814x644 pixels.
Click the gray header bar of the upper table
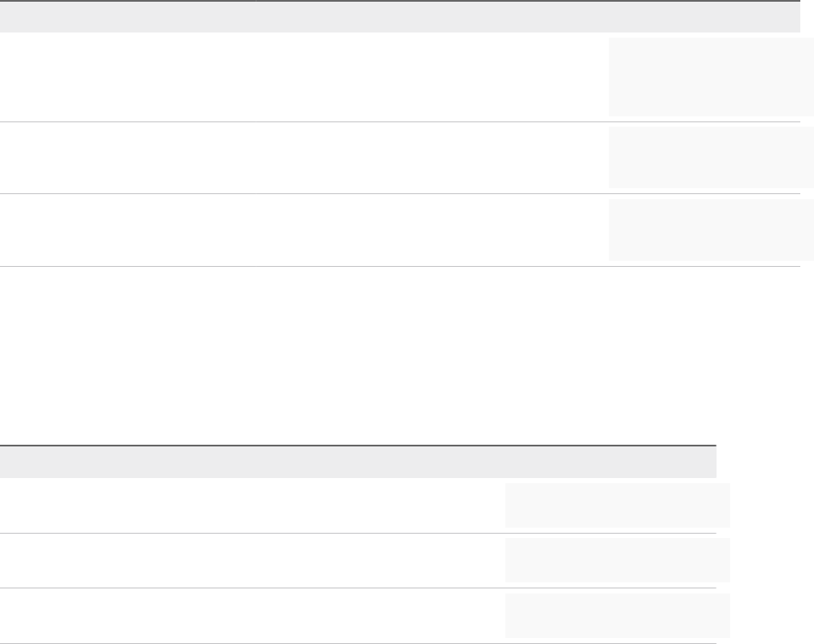click(x=400, y=17)
